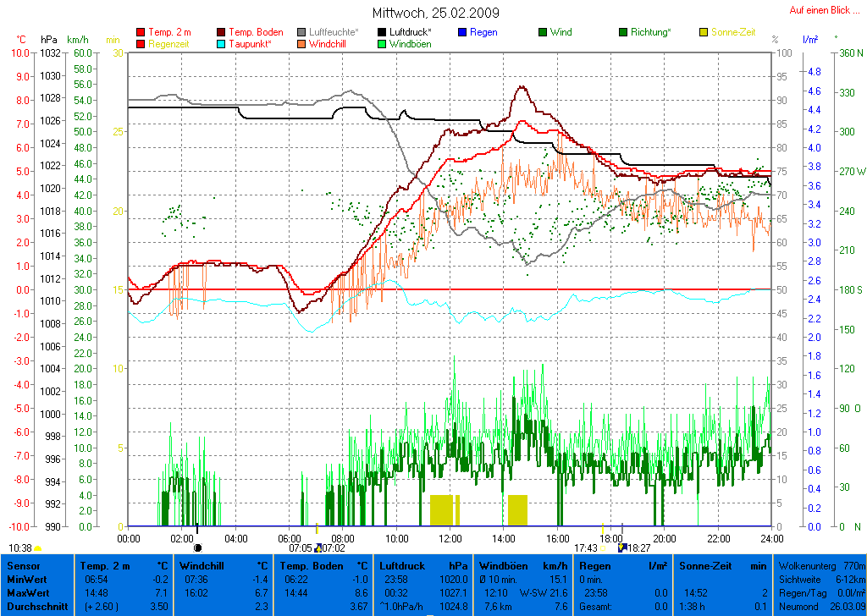Click the new moon icon below the time axis

coord(198,547)
